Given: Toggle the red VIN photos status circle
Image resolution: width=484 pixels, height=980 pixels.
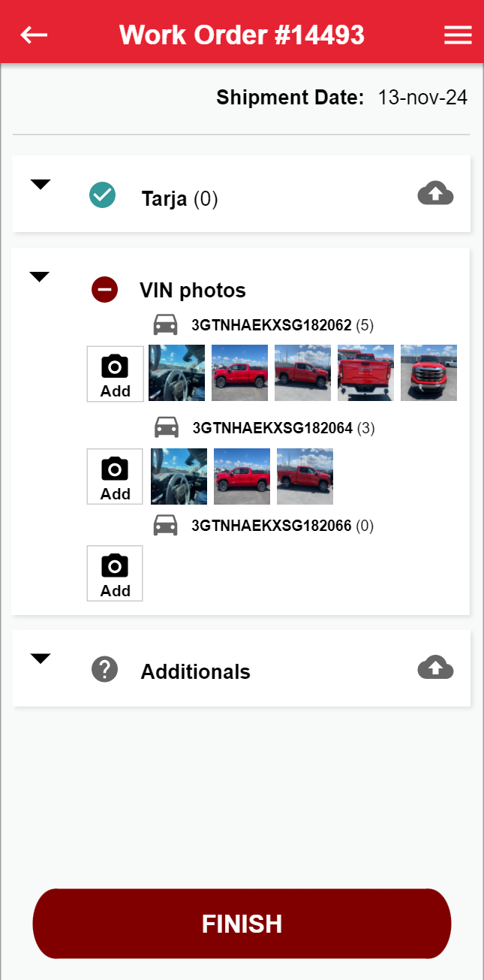Looking at the screenshot, I should pos(104,289).
